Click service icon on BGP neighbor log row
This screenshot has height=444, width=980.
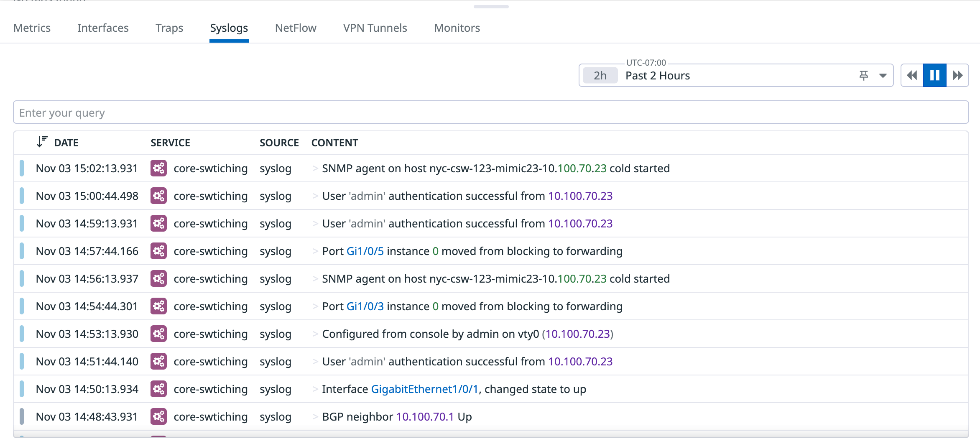pyautogui.click(x=158, y=417)
